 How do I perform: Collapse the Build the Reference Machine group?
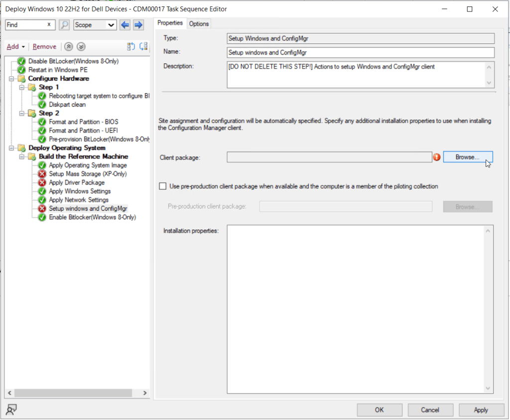coord(22,156)
